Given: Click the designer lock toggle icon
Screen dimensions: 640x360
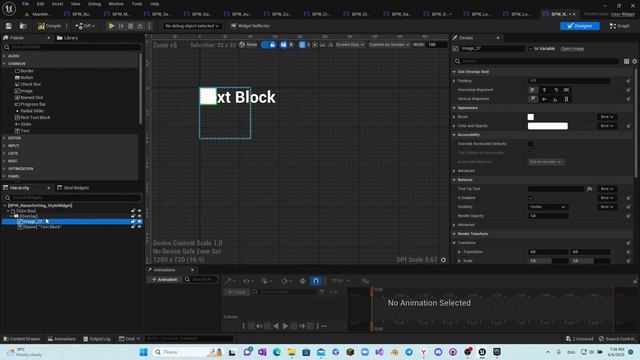Looking at the screenshot, I should pos(272,44).
